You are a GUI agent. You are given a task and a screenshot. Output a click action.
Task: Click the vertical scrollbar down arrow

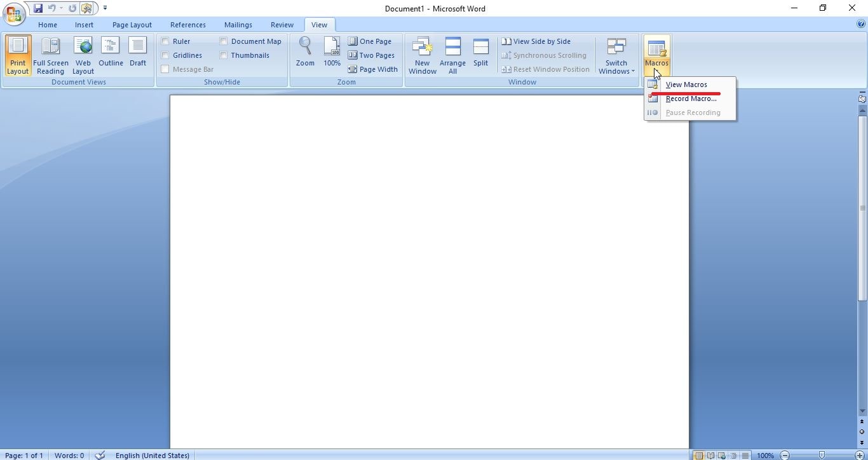(x=862, y=411)
